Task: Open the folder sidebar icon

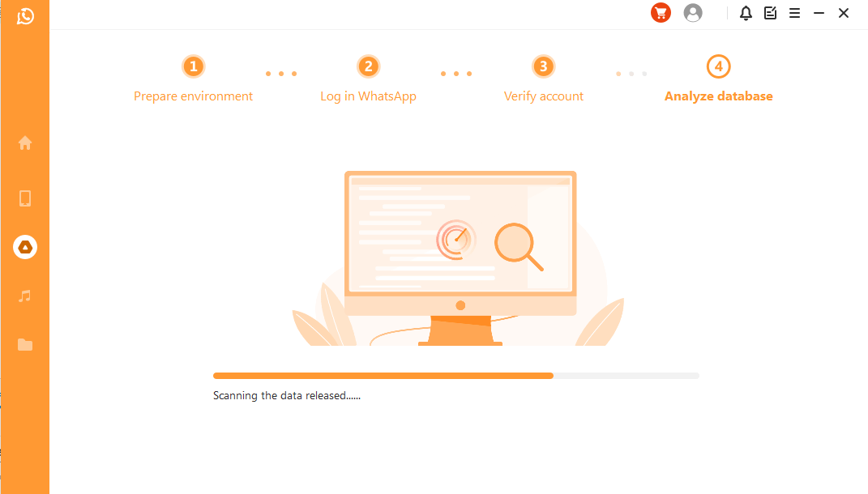Action: (x=25, y=345)
